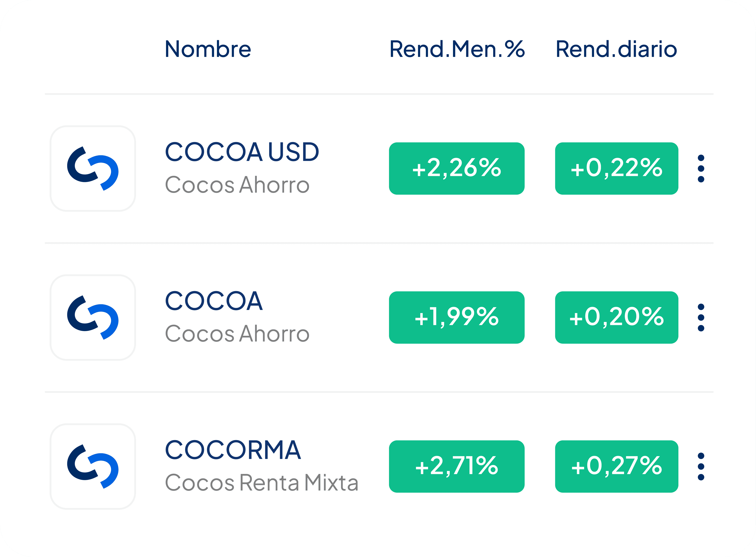Click the +0,22% daily return badge

coord(617,169)
